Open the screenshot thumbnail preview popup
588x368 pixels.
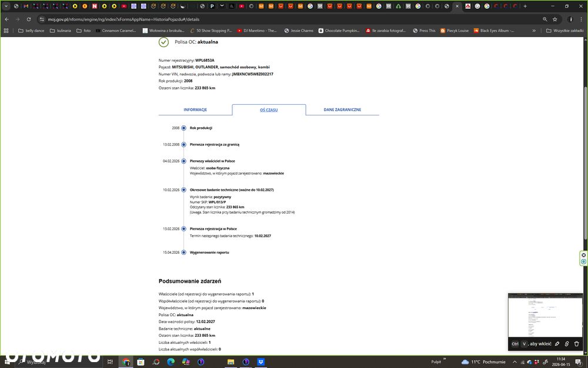point(545,315)
